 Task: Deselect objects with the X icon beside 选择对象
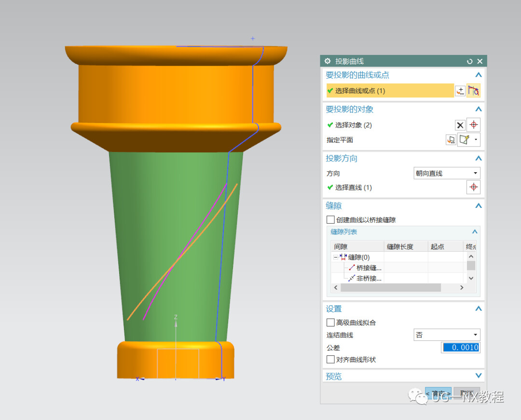(x=460, y=125)
